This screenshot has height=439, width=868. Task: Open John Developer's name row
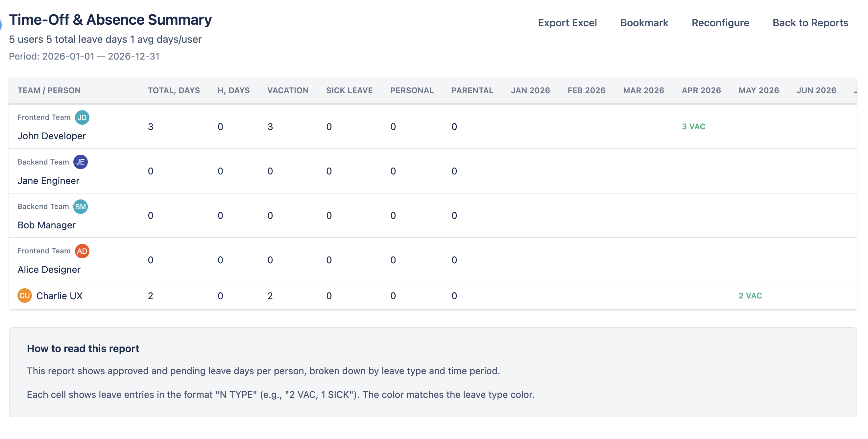click(x=52, y=136)
